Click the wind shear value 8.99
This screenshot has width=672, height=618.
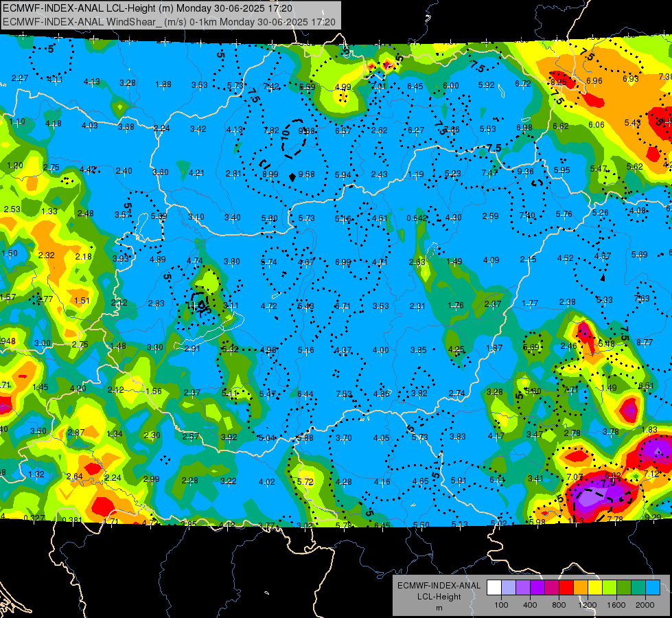(270, 174)
